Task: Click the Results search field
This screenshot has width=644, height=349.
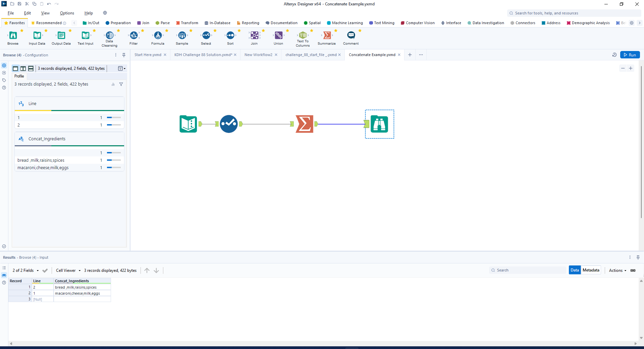Action: (x=528, y=270)
